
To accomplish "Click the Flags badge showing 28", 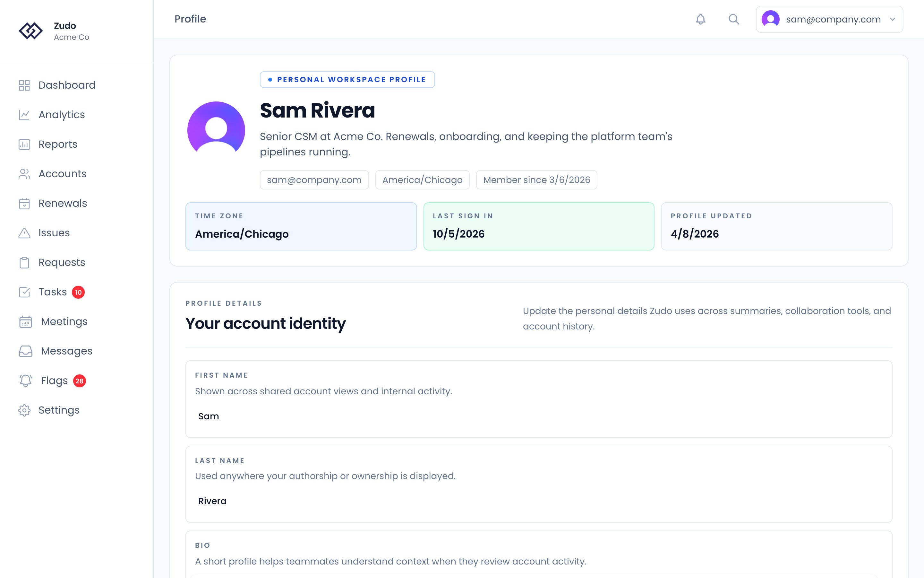I will click(80, 381).
